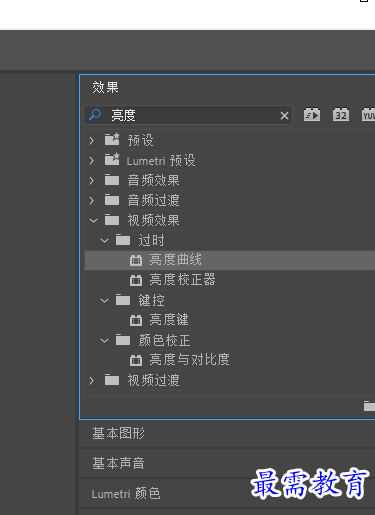Click the 预设 starred folder icon
This screenshot has width=375, height=515.
pyautogui.click(x=112, y=139)
